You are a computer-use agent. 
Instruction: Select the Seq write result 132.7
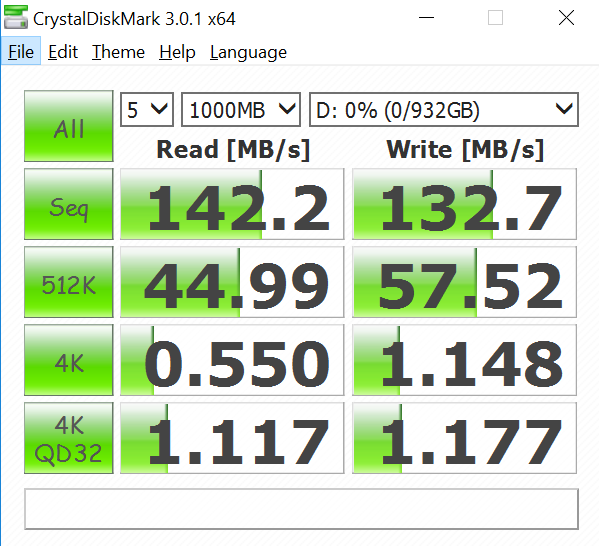click(x=464, y=204)
